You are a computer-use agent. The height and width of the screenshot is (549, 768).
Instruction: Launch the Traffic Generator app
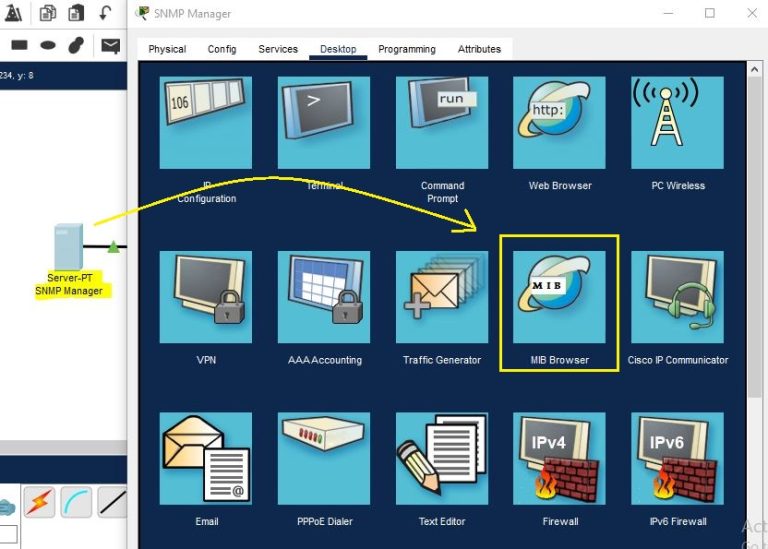click(442, 297)
